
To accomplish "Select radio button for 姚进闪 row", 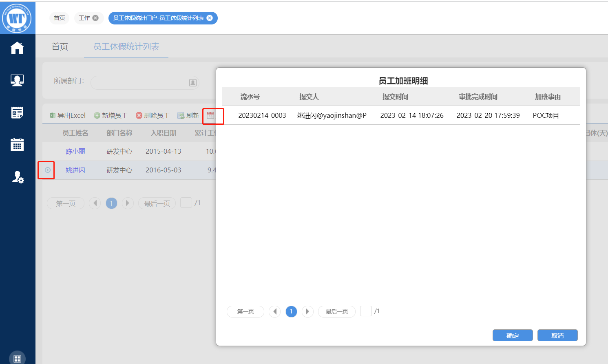I will pos(48,170).
